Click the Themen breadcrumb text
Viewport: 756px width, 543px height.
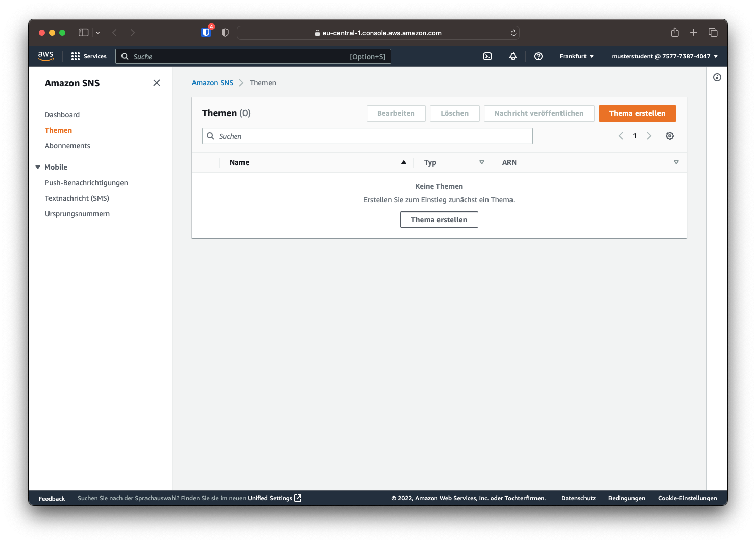click(x=263, y=83)
